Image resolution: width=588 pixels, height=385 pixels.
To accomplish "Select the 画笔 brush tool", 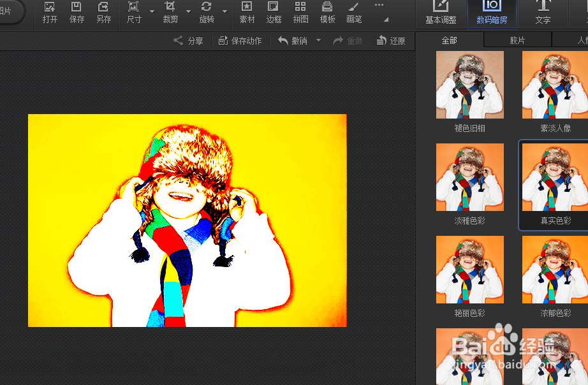I will click(x=353, y=12).
